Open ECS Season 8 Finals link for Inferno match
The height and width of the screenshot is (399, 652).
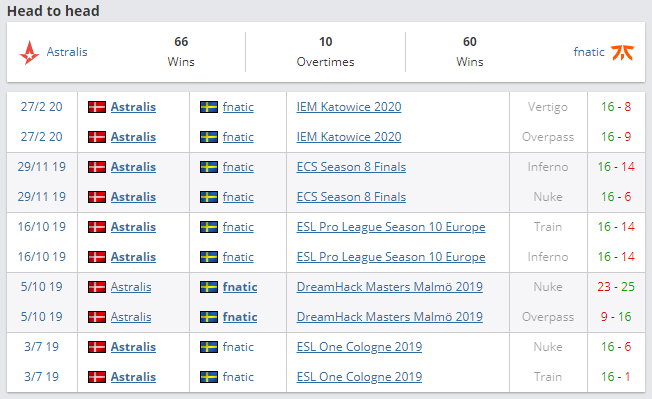click(x=351, y=167)
